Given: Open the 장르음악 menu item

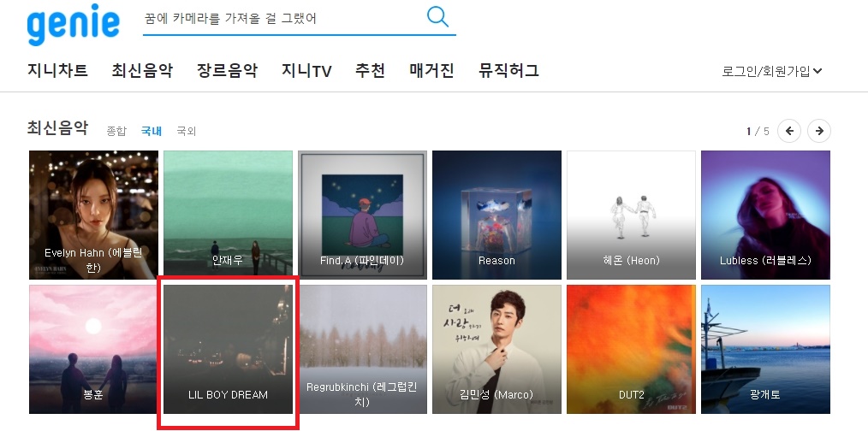Looking at the screenshot, I should (x=227, y=70).
